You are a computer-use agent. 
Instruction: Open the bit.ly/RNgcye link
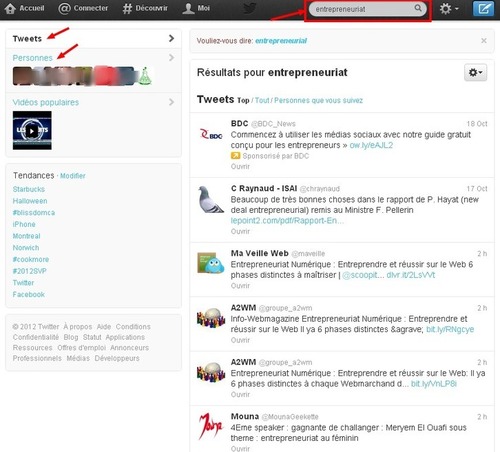pyautogui.click(x=450, y=329)
